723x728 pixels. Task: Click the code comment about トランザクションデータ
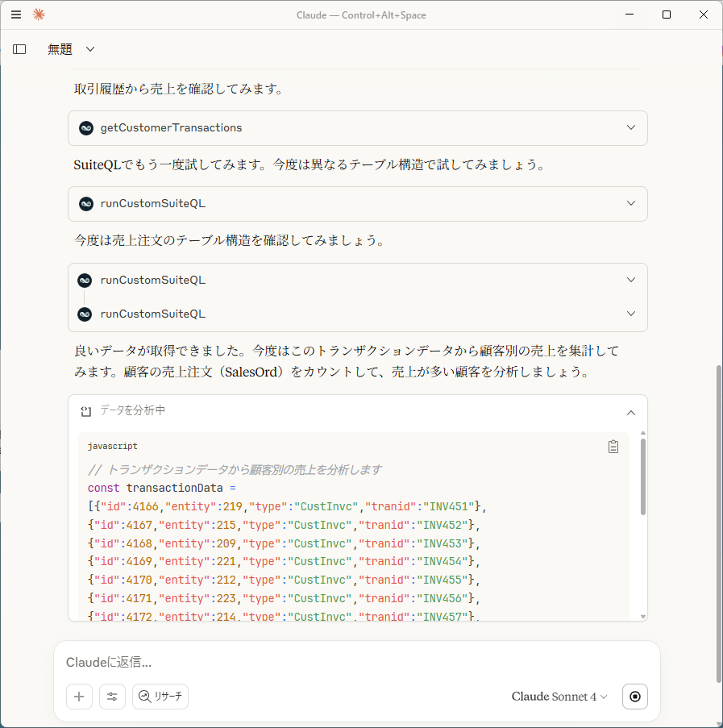(x=235, y=470)
